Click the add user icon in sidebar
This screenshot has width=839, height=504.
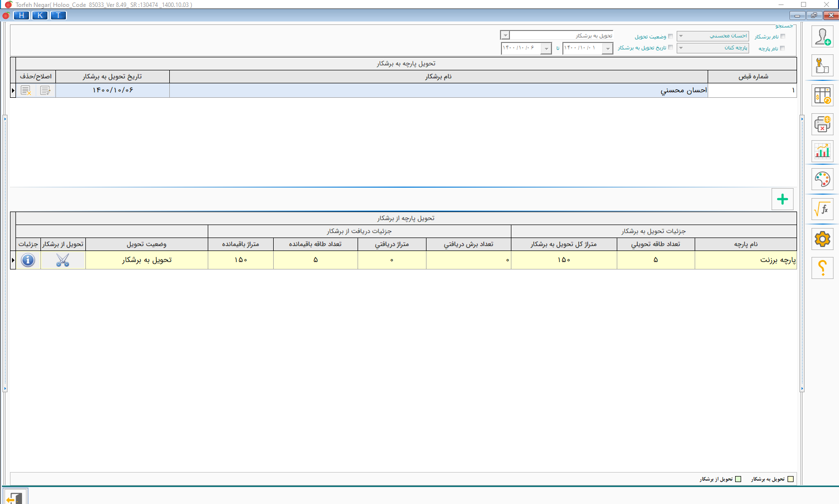(823, 37)
